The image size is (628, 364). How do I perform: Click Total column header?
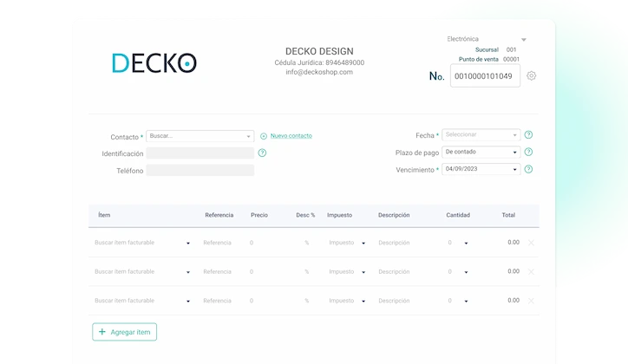tap(508, 215)
